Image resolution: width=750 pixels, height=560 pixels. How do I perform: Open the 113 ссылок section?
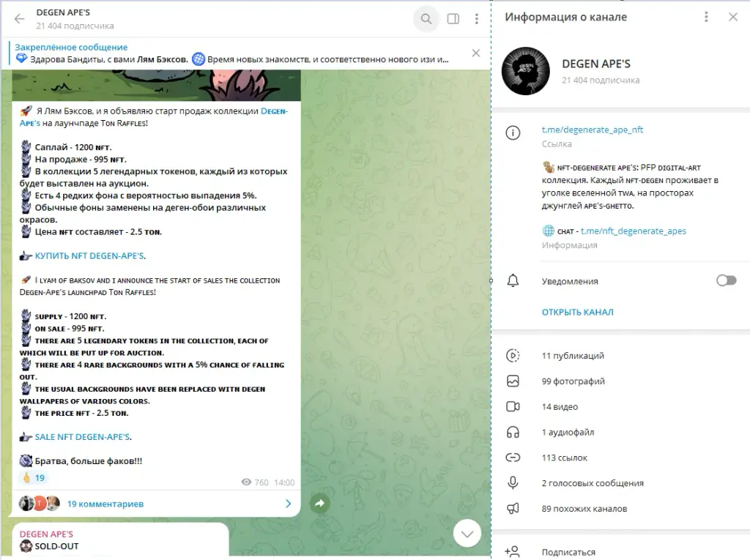pos(621,458)
